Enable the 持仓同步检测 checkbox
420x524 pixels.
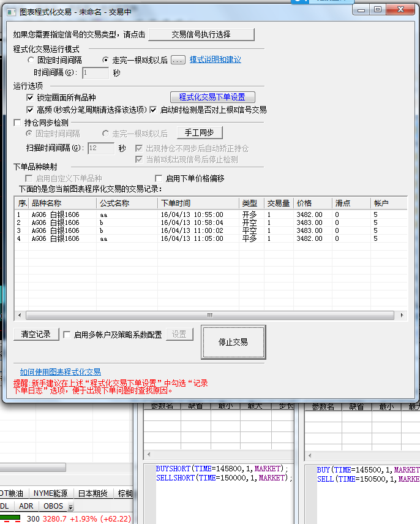(18, 123)
